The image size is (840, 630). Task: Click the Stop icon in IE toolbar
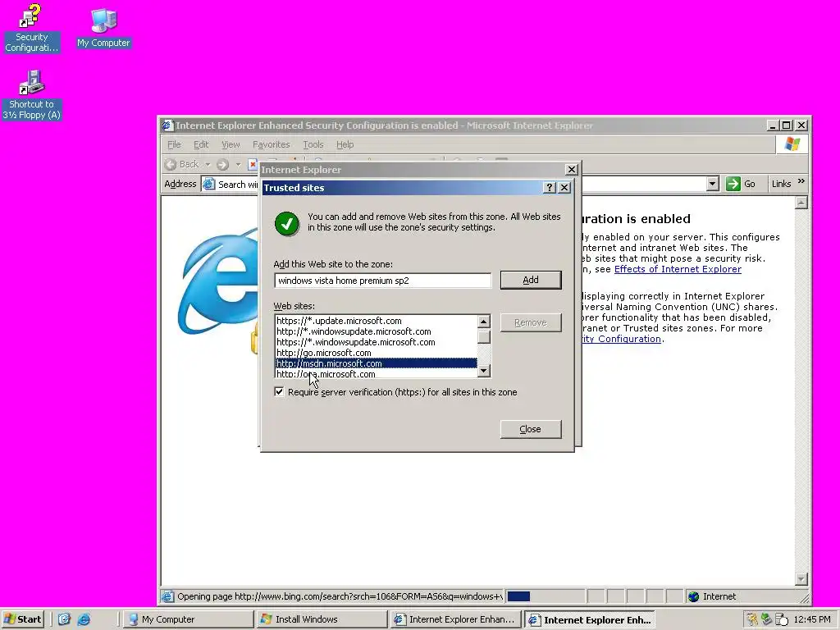click(253, 164)
